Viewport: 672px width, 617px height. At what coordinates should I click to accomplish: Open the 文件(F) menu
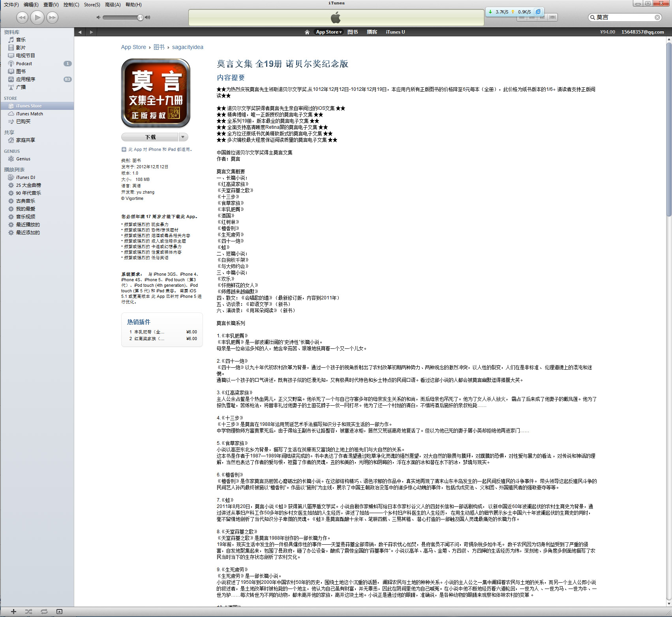click(x=11, y=5)
